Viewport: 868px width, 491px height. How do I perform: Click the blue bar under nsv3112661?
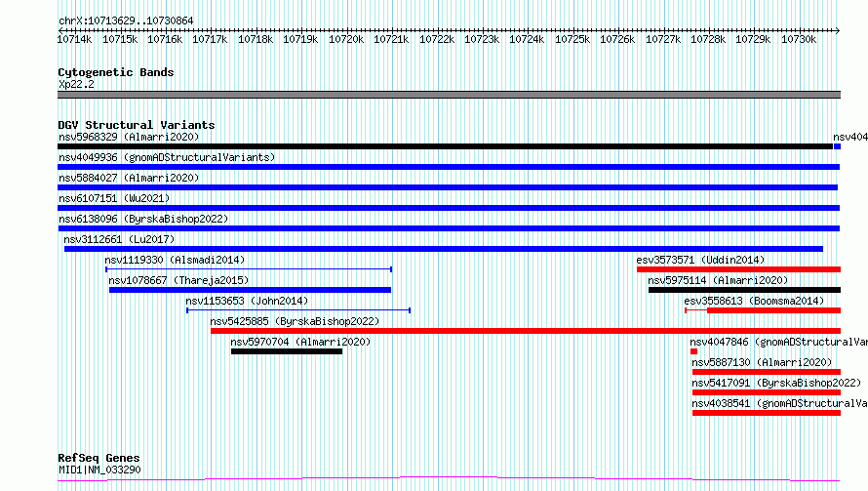[x=444, y=249]
